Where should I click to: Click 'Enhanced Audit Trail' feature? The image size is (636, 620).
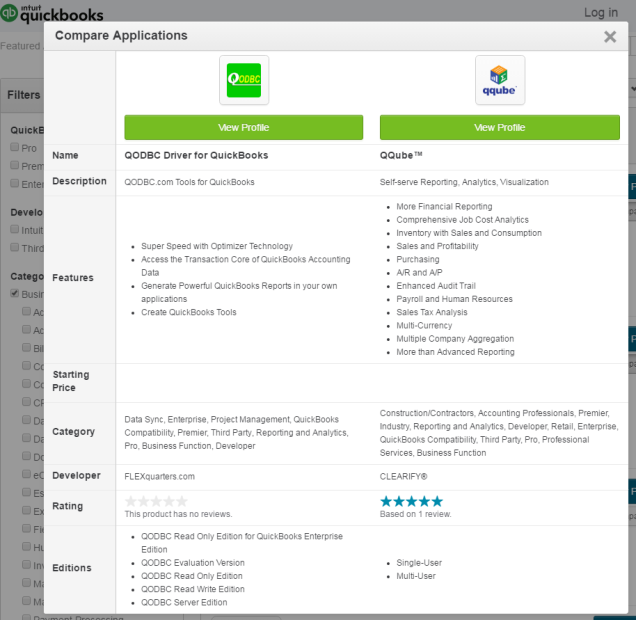click(x=436, y=286)
